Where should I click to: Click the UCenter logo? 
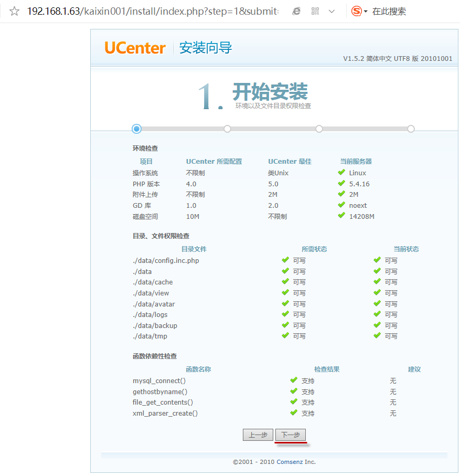[135, 48]
